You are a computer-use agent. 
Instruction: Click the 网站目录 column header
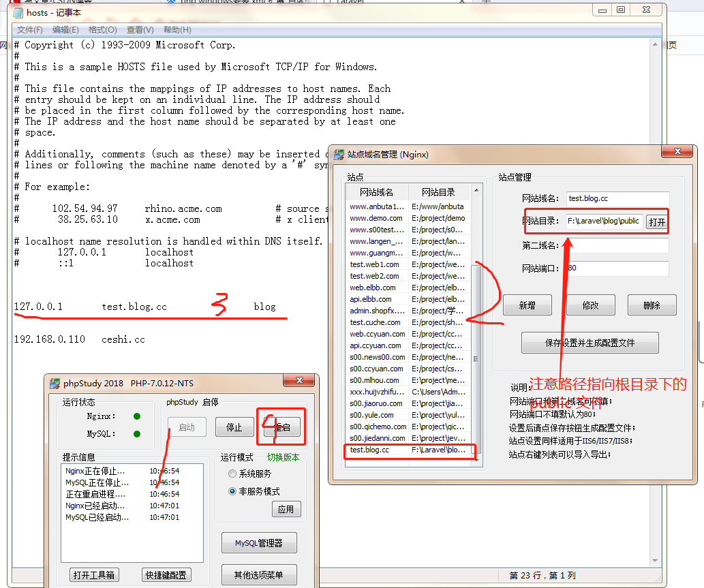pos(439,192)
